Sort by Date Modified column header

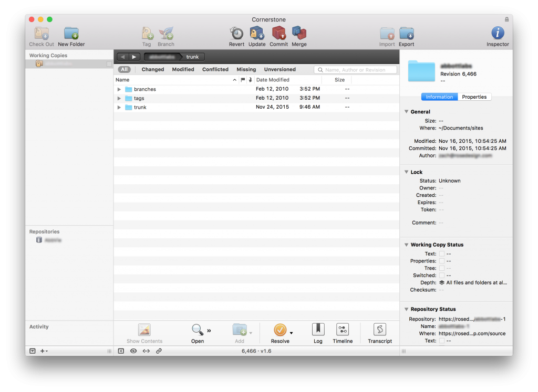click(x=288, y=80)
